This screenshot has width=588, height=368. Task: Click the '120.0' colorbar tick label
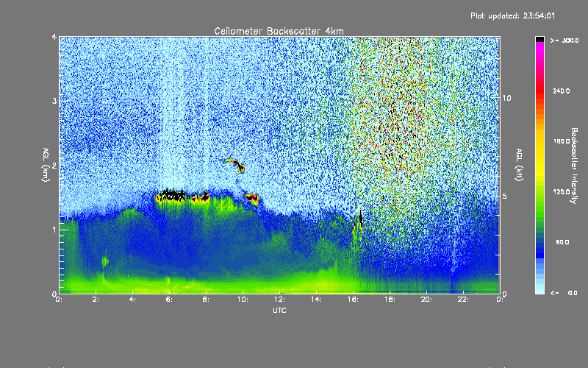562,192
